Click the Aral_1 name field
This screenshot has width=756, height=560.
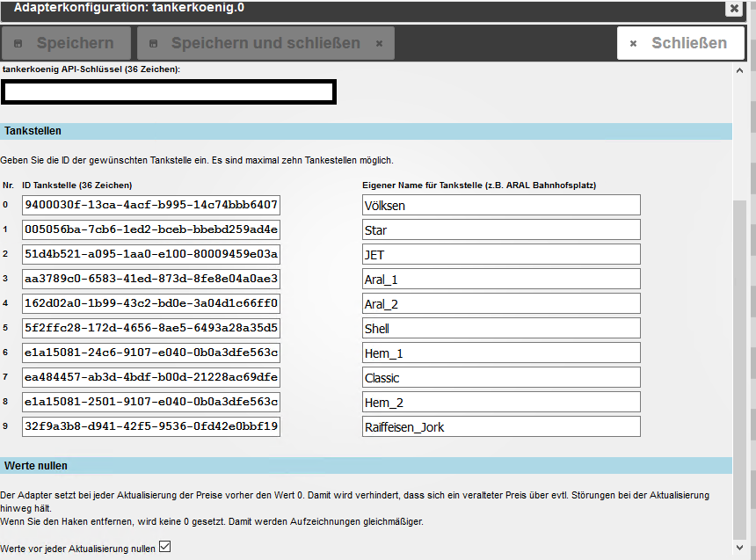(x=501, y=279)
